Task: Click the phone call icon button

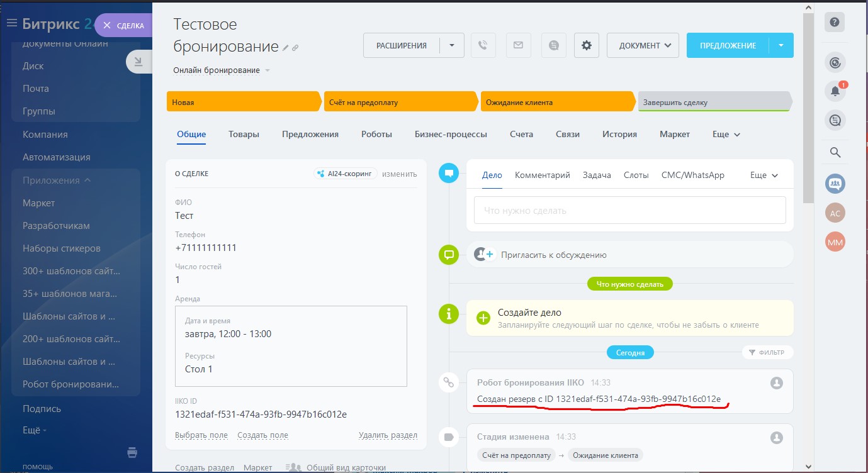Action: [x=483, y=45]
